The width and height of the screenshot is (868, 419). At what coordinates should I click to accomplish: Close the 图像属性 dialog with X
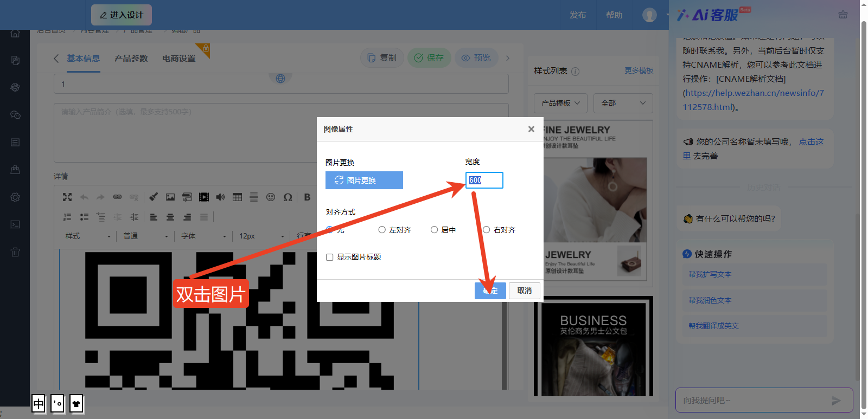coord(531,129)
